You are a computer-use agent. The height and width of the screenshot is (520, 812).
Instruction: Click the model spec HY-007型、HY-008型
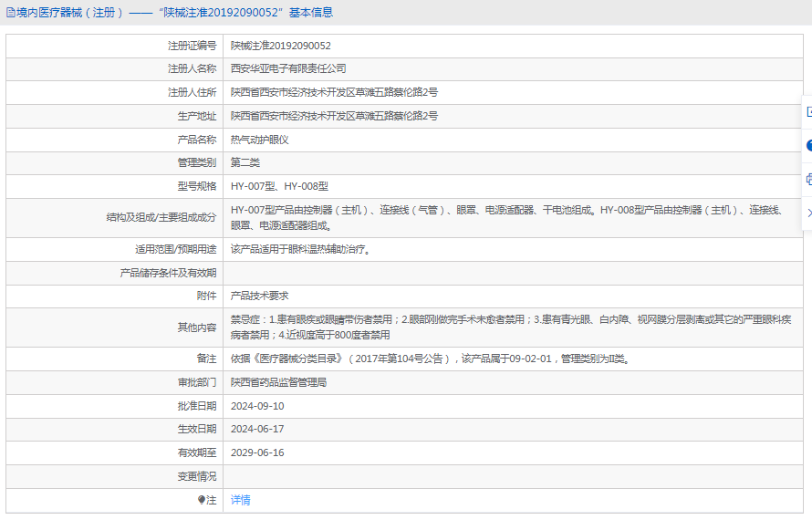coord(279,186)
